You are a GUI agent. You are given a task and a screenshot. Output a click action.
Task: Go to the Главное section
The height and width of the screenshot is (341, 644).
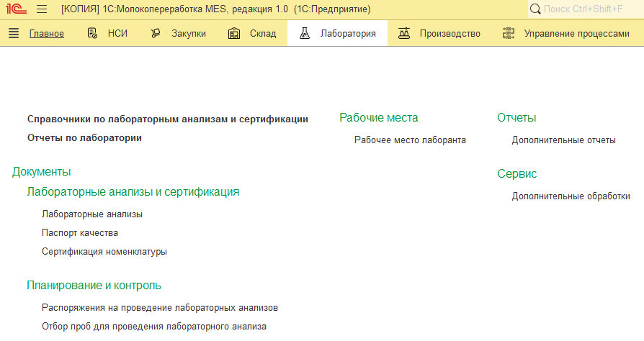46,34
